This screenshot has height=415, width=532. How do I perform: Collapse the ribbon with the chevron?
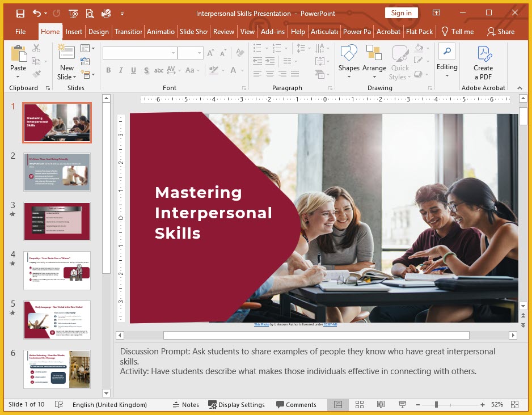[x=520, y=88]
